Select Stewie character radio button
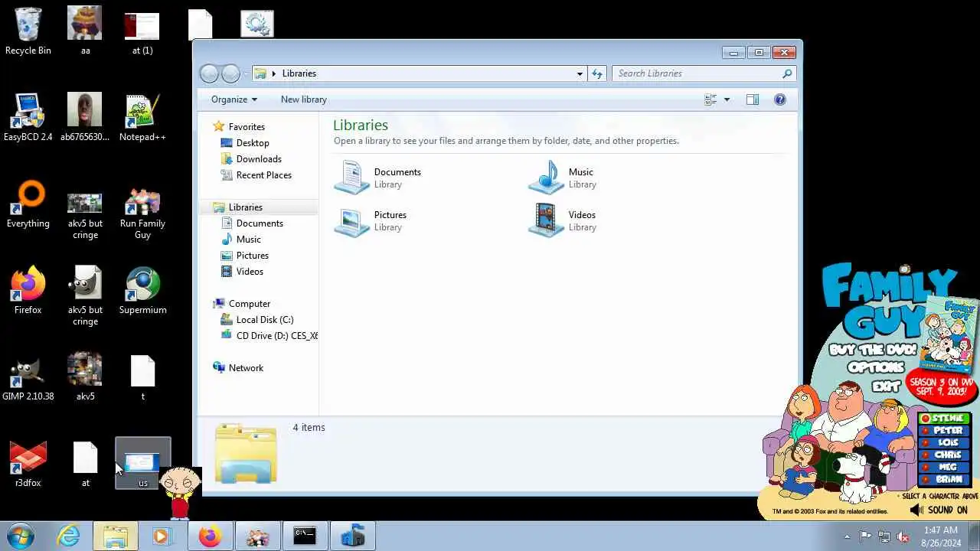 926,419
